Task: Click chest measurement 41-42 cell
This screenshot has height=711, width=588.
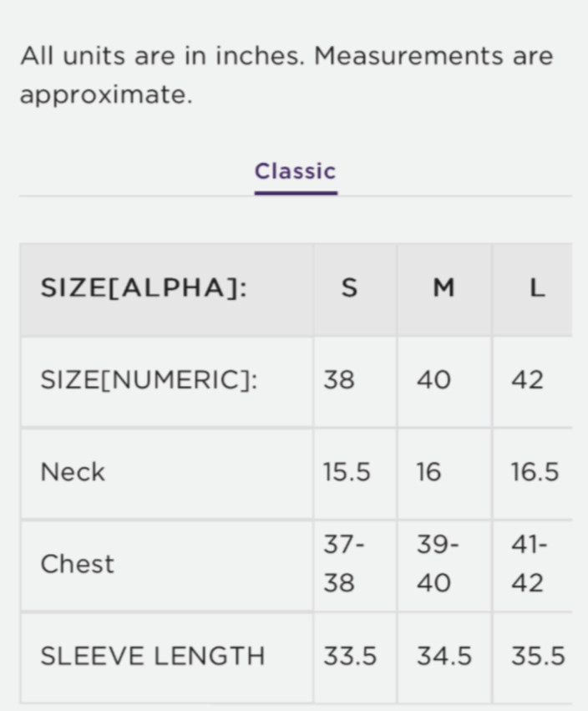Action: pos(530,564)
